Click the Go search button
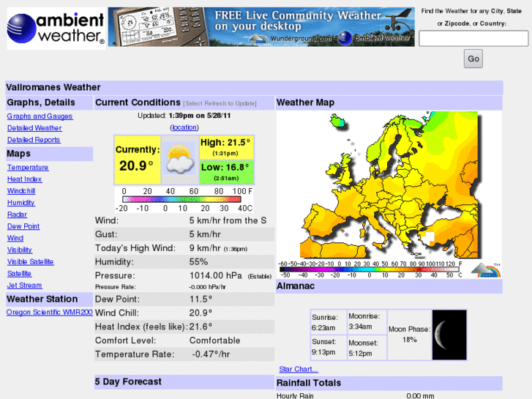This screenshot has height=399, width=532. click(x=473, y=59)
